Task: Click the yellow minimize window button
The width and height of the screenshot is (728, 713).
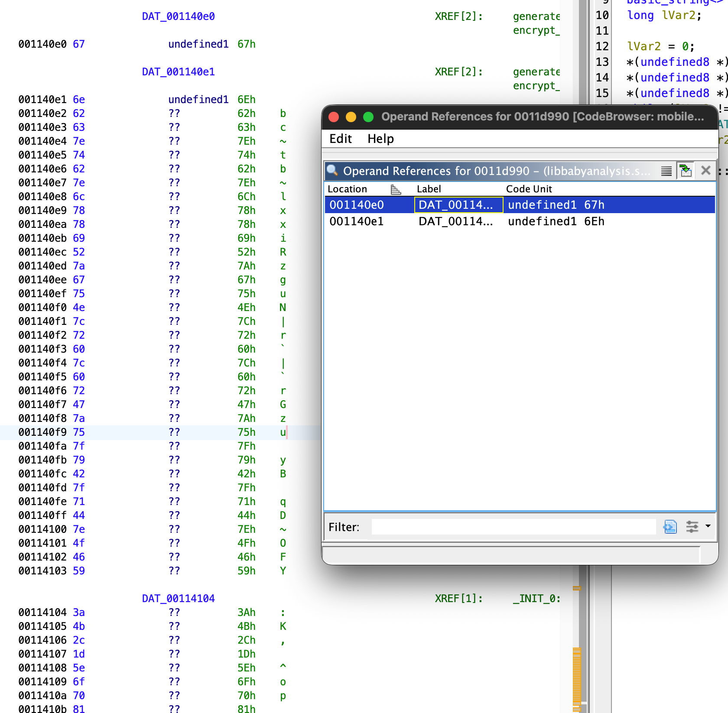Action: [351, 117]
